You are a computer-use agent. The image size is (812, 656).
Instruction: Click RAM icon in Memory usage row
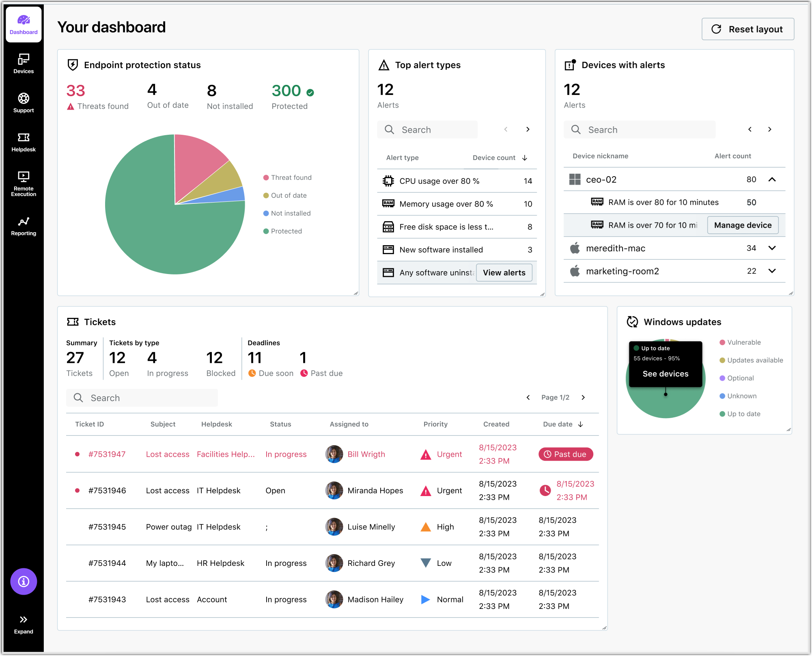pos(388,204)
